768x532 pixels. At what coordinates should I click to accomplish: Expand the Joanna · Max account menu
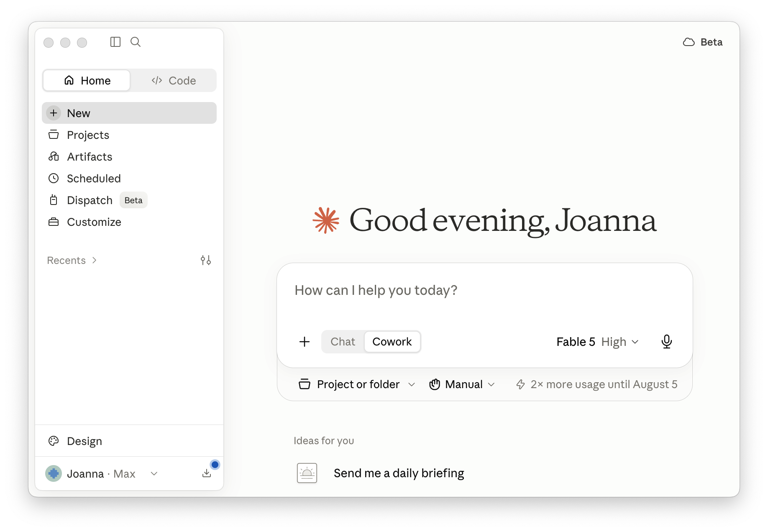point(102,473)
